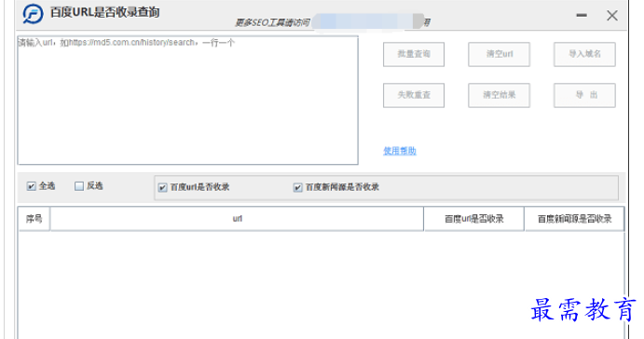The image size is (644, 339).
Task: Toggle 百度新闻源是否收录 checkbox
Action: [297, 187]
